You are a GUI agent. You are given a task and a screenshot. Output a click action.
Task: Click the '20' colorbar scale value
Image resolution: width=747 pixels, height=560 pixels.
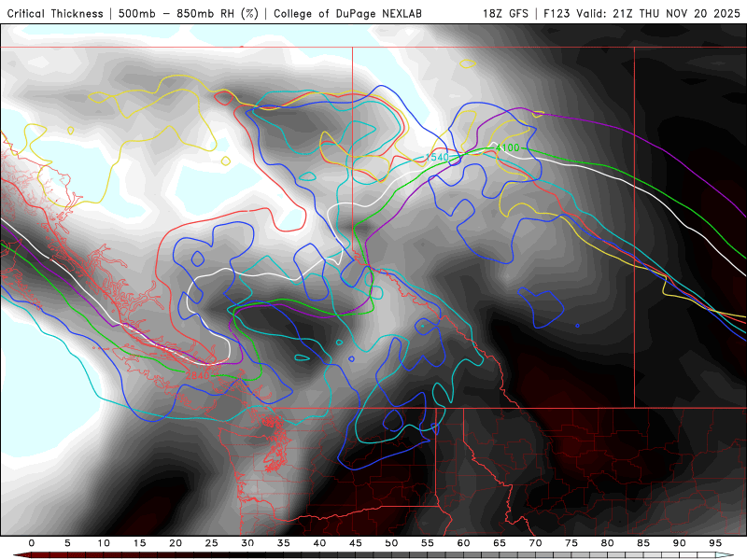click(x=176, y=543)
